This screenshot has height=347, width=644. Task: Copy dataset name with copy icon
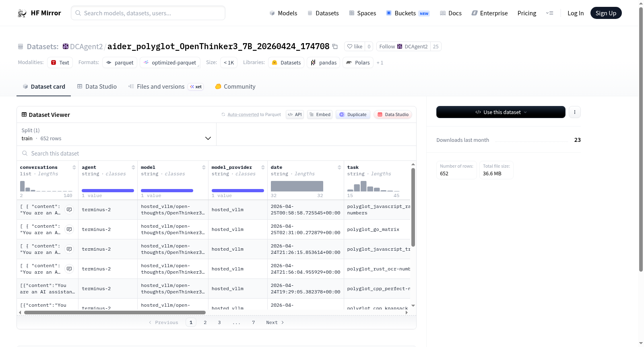(335, 46)
